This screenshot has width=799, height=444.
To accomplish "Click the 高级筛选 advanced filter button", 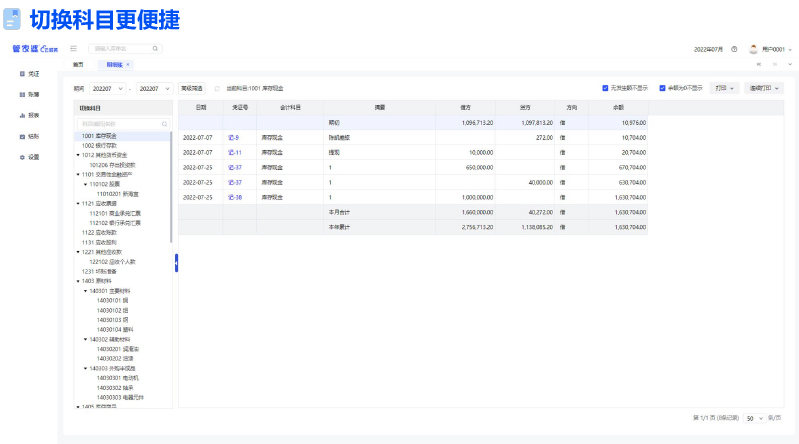I will pyautogui.click(x=192, y=88).
